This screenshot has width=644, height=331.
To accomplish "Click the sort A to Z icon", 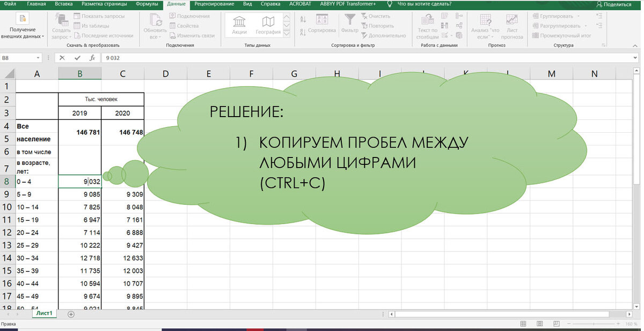I will coord(303,19).
